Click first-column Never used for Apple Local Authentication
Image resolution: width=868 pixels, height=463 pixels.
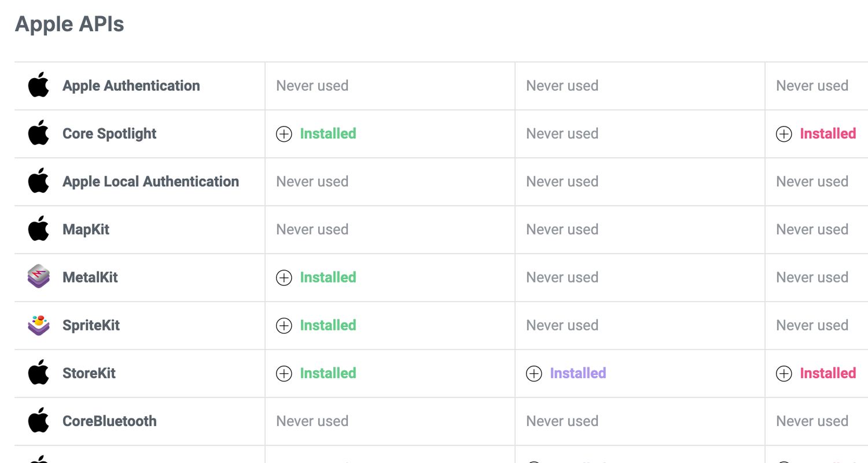pyautogui.click(x=312, y=182)
